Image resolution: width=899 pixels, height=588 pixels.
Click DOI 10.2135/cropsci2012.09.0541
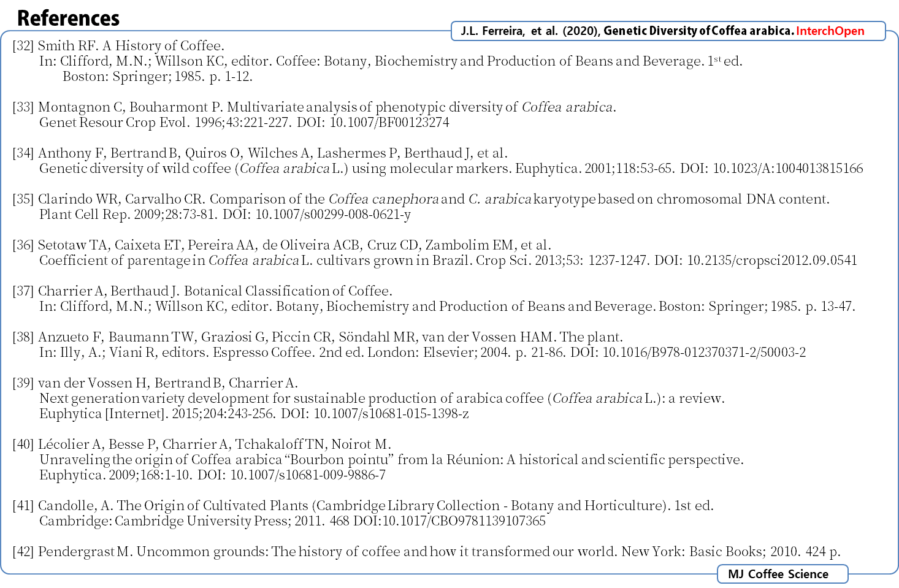pos(756,261)
